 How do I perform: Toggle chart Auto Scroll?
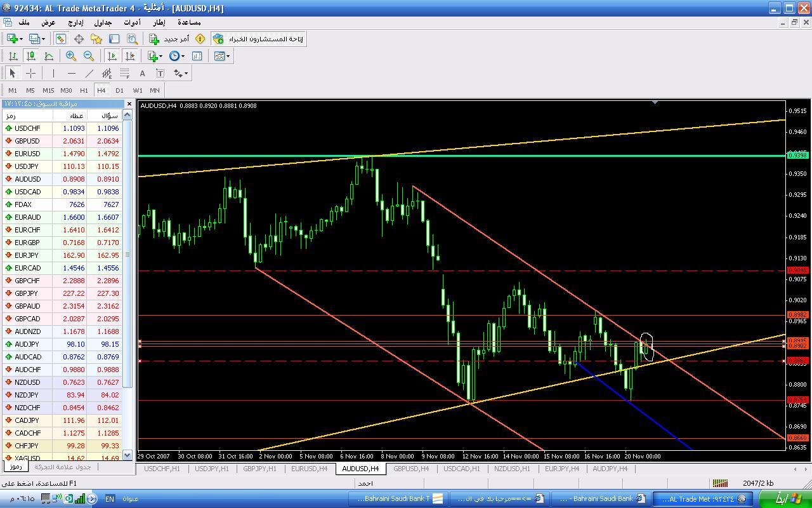[x=112, y=56]
